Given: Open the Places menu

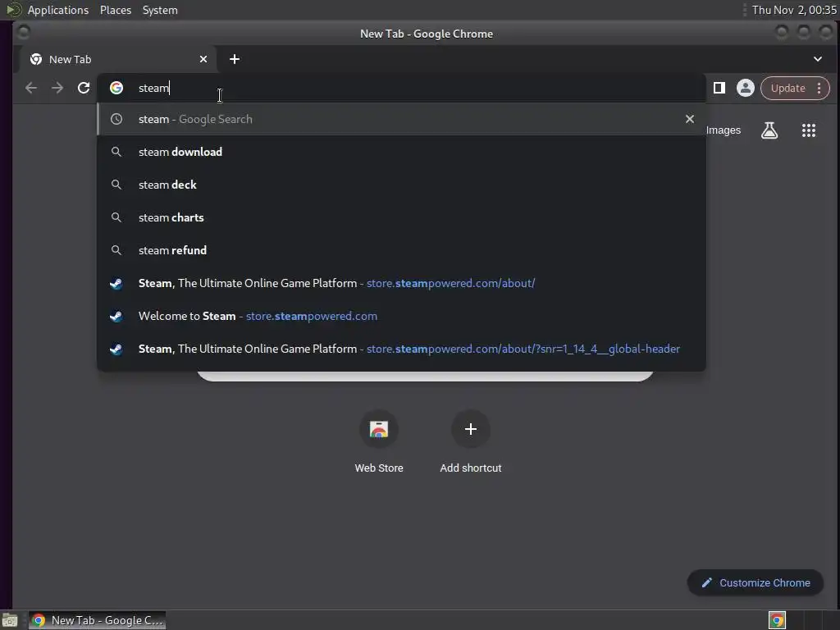Looking at the screenshot, I should 115,10.
